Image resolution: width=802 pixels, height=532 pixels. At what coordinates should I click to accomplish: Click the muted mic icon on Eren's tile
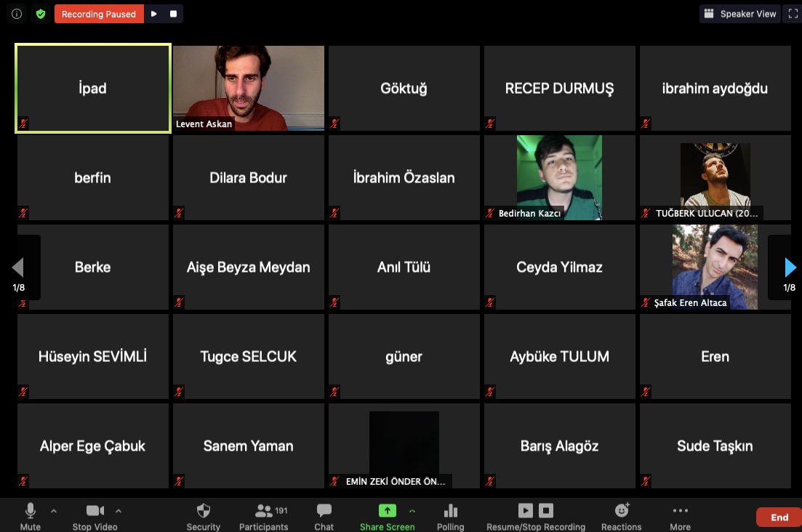pos(646,392)
